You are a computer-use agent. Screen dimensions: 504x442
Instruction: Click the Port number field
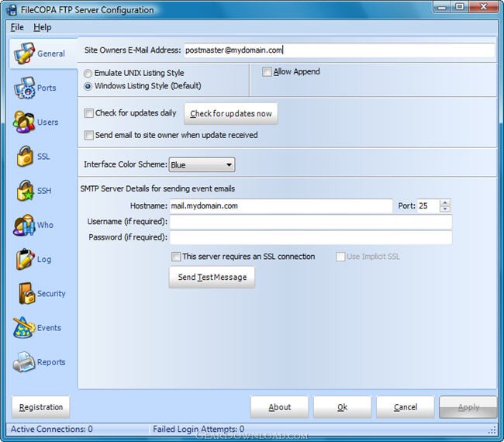tap(428, 205)
